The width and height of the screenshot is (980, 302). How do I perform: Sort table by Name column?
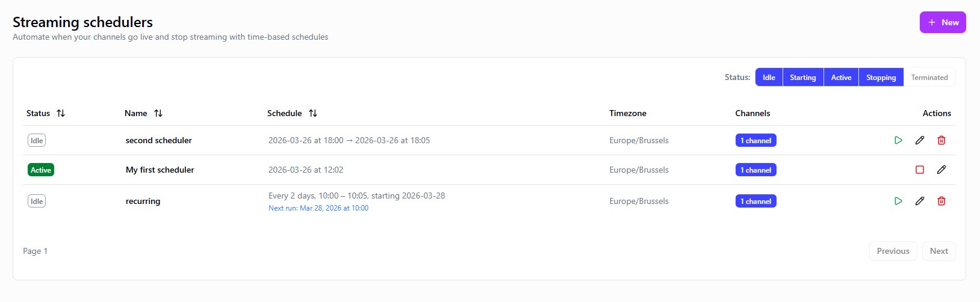coord(158,113)
